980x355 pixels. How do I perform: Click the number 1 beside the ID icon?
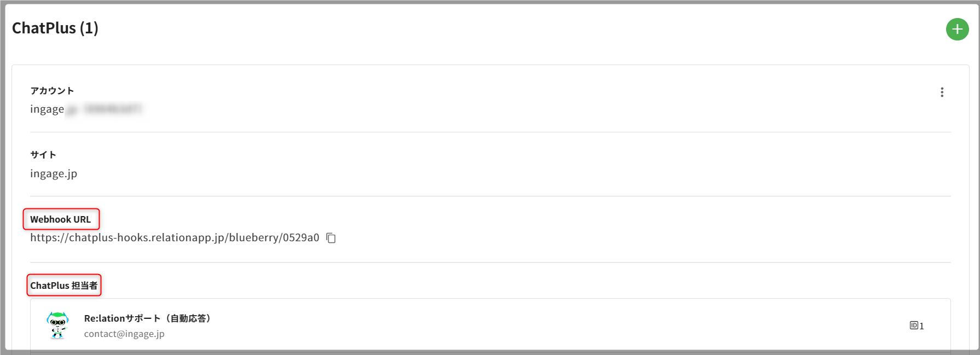[x=921, y=326]
